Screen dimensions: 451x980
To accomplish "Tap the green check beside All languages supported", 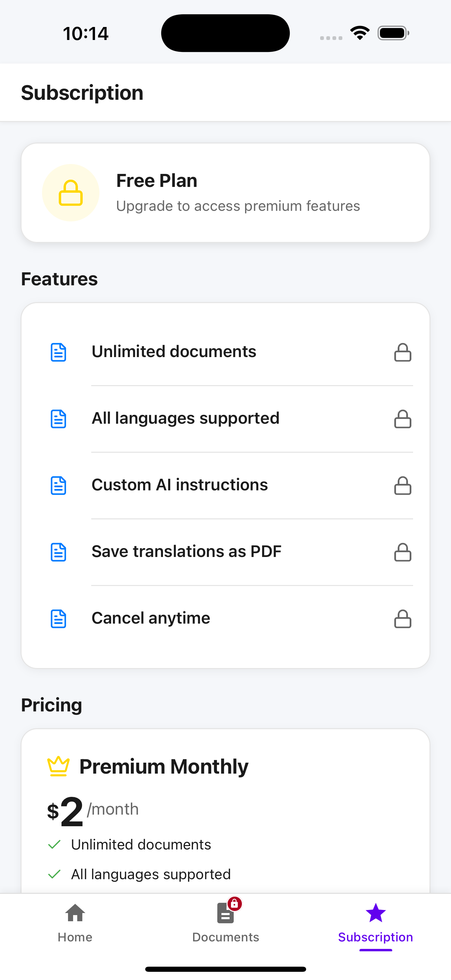I will pos(54,874).
